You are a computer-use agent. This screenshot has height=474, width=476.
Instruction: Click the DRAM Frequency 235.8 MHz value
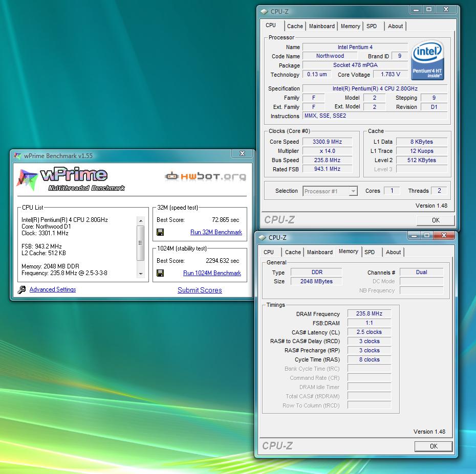tap(369, 313)
